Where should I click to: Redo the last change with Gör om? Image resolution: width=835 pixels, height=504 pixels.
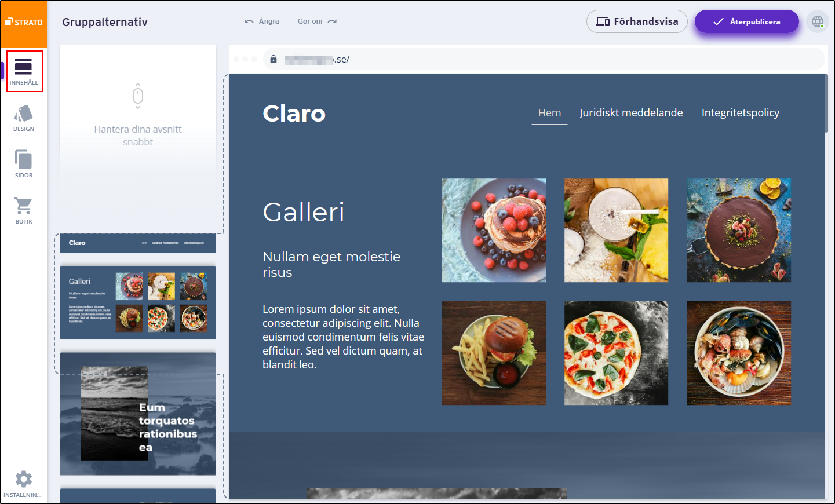pyautogui.click(x=310, y=21)
